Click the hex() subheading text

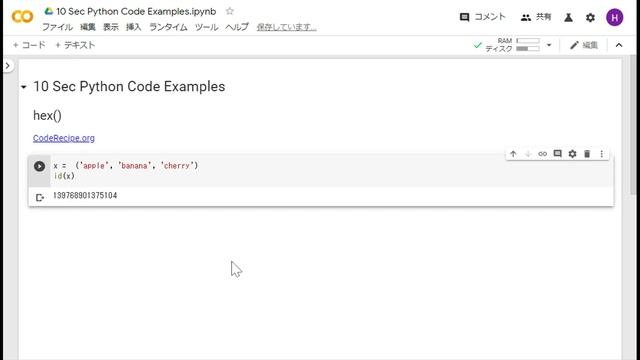pyautogui.click(x=47, y=116)
